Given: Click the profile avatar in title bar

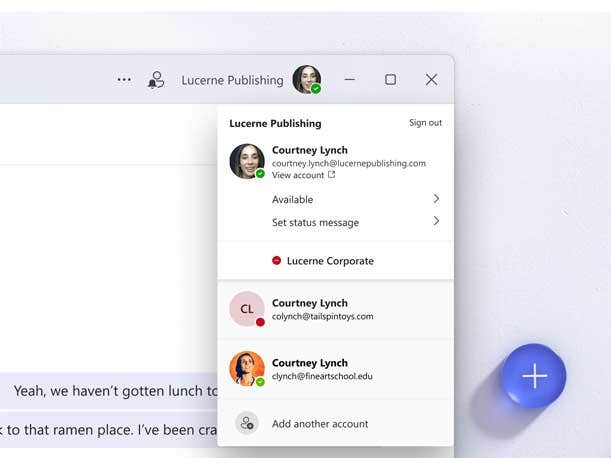Looking at the screenshot, I should 306,80.
